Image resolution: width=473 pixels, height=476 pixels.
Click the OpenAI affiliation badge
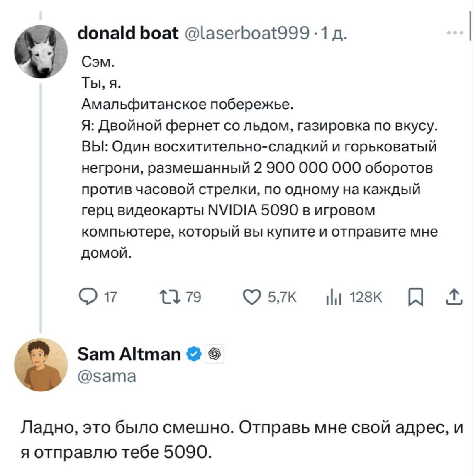(x=214, y=354)
